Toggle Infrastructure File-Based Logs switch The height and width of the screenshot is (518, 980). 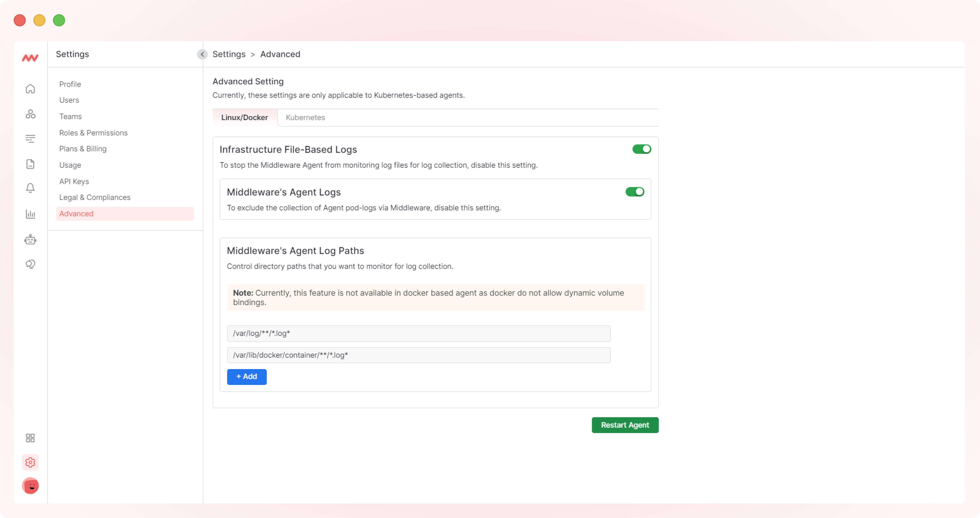[641, 149]
